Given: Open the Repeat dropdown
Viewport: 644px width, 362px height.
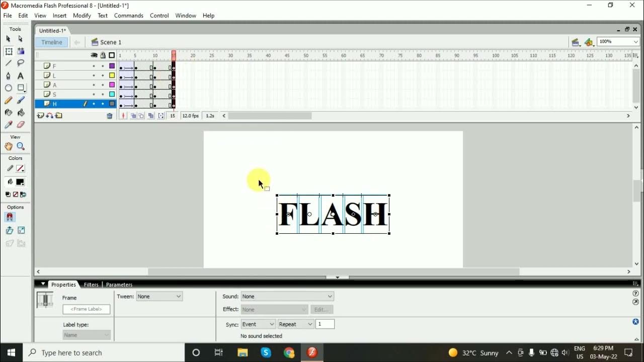Looking at the screenshot, I should point(296,324).
